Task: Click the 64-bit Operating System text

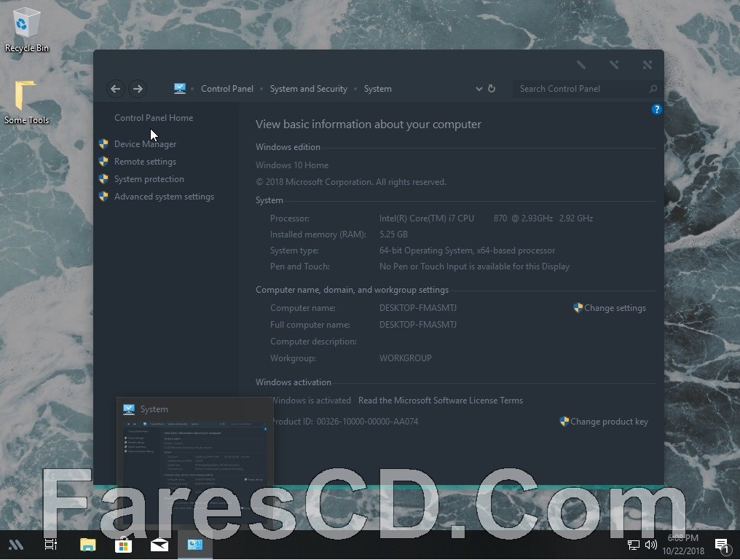Action: [x=467, y=251]
